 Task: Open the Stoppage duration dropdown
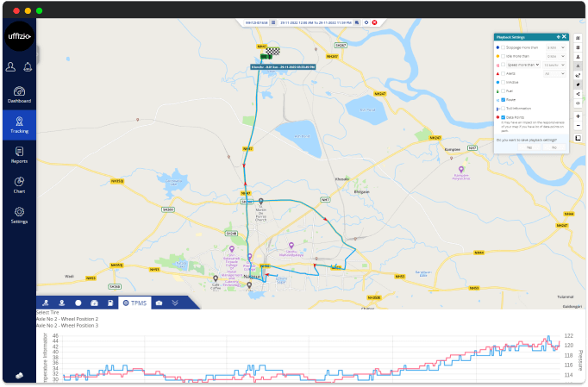pos(556,47)
